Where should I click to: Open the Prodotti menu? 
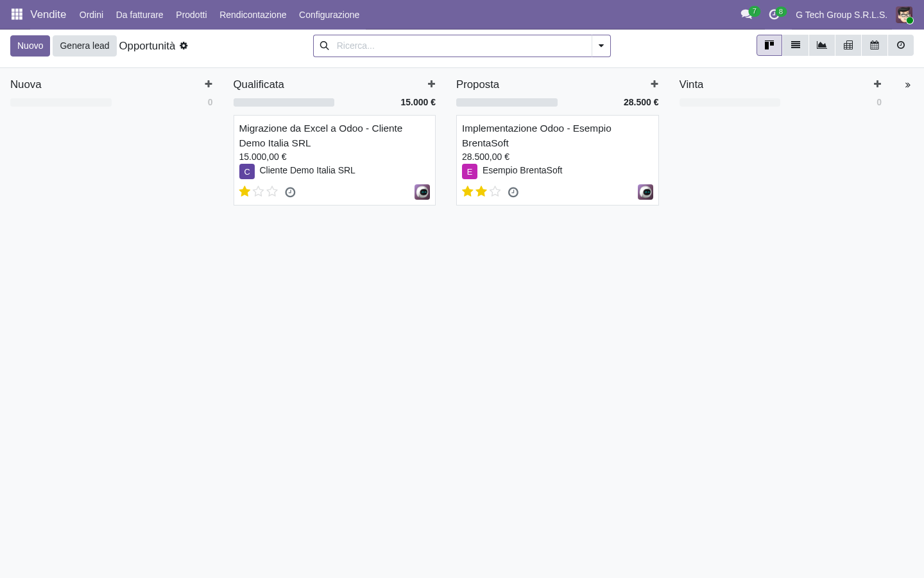point(191,15)
